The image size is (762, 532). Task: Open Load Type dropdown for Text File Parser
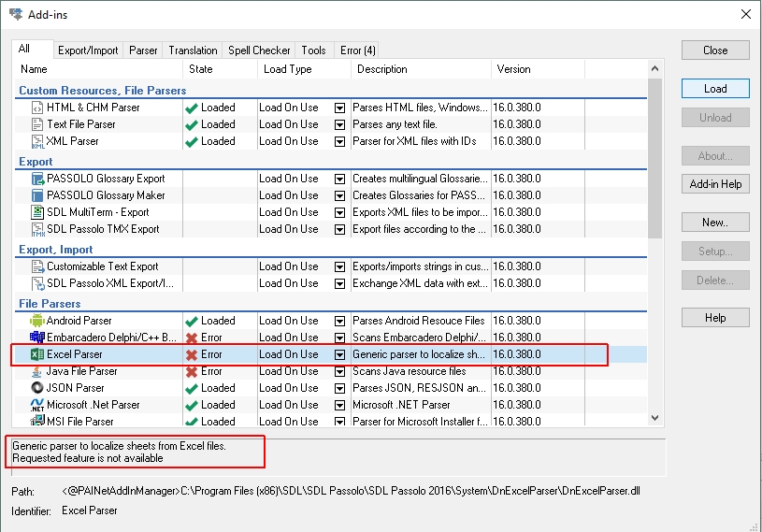coord(339,124)
